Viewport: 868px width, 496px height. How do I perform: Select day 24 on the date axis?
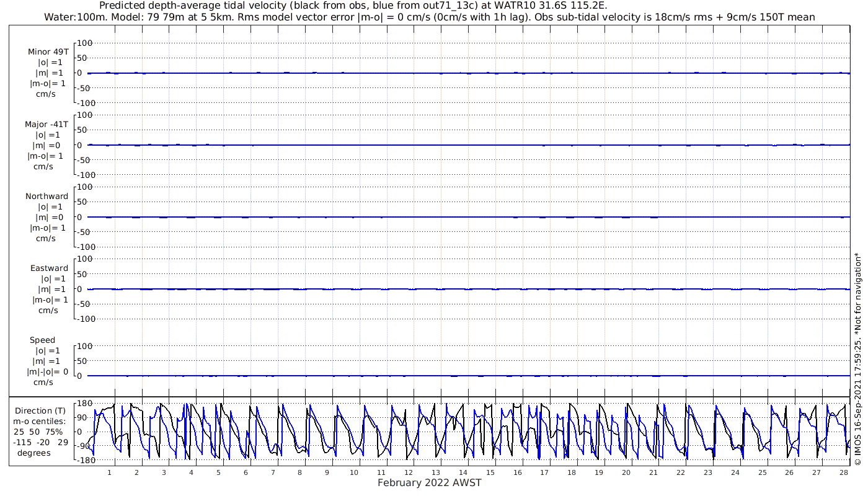pyautogui.click(x=735, y=472)
